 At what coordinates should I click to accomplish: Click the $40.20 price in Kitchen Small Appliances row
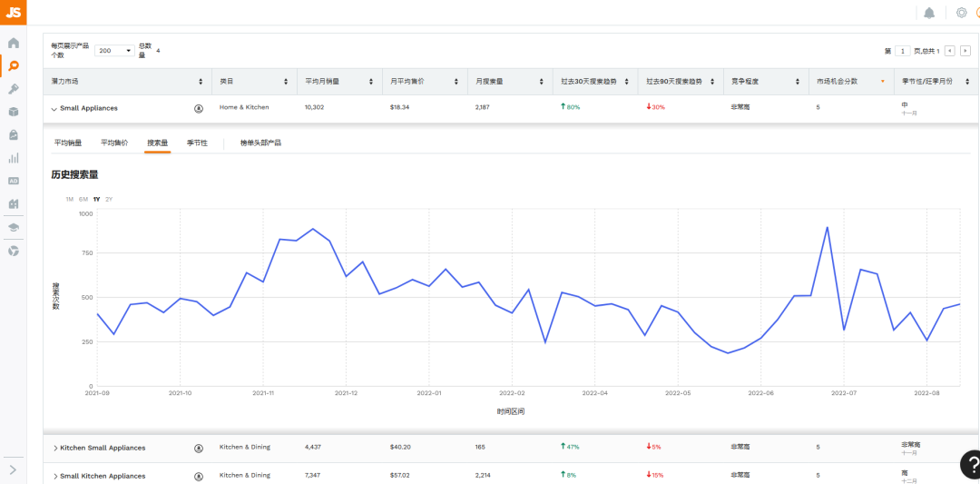[x=400, y=447]
